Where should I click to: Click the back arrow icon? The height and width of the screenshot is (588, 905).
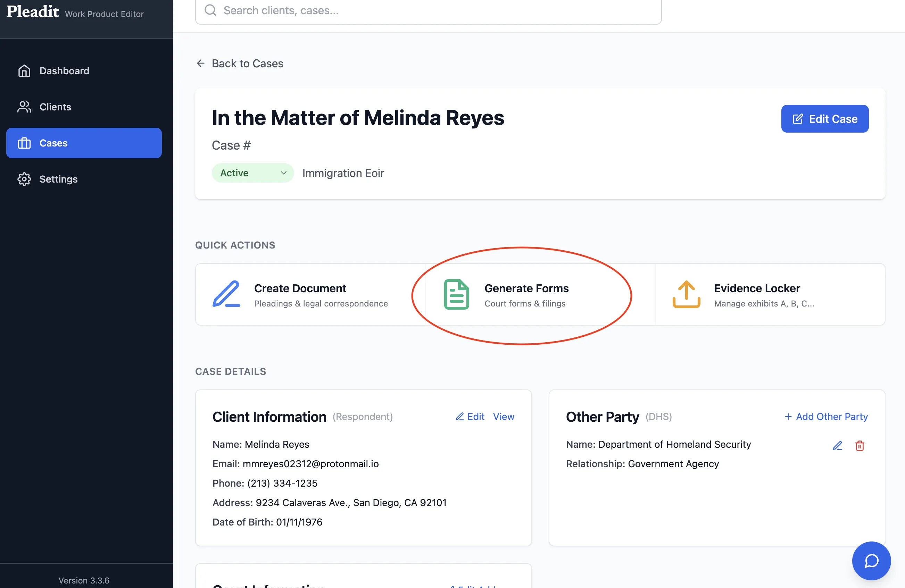200,63
